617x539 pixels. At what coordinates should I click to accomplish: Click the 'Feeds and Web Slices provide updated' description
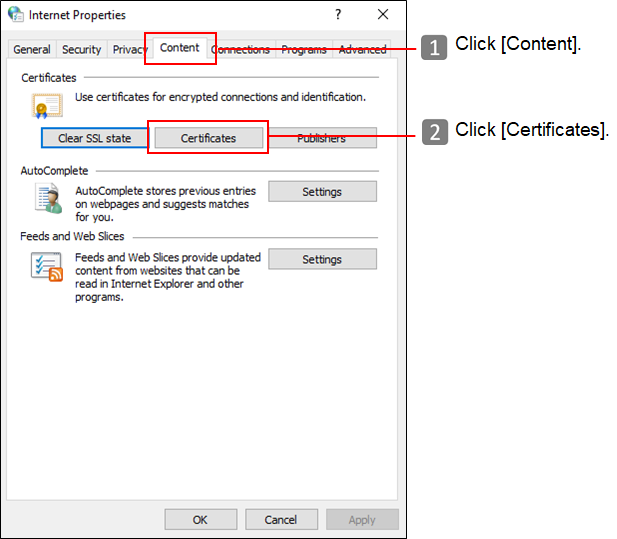(168, 277)
